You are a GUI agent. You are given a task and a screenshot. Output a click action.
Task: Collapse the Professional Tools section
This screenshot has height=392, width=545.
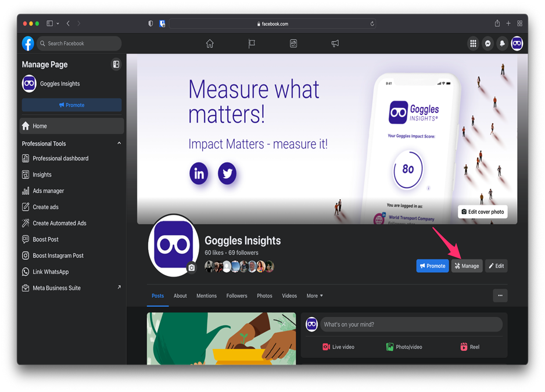point(119,143)
